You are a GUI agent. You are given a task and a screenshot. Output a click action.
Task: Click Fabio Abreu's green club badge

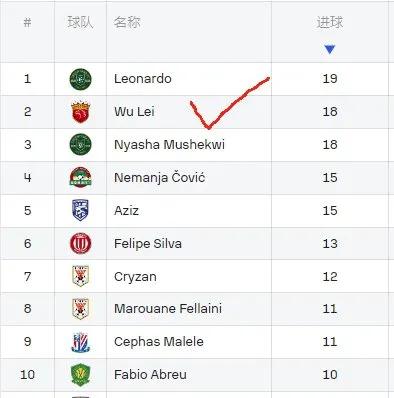(81, 375)
